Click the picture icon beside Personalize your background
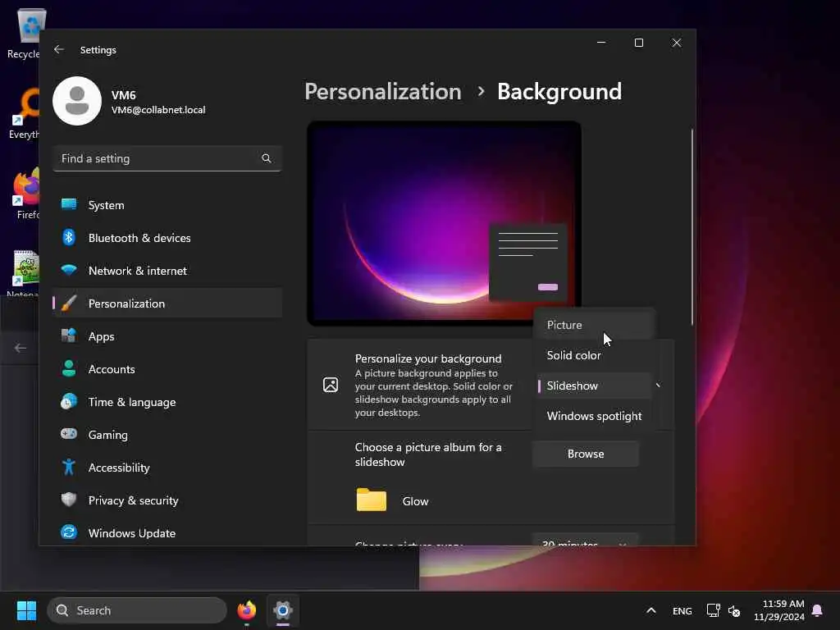 pos(331,385)
